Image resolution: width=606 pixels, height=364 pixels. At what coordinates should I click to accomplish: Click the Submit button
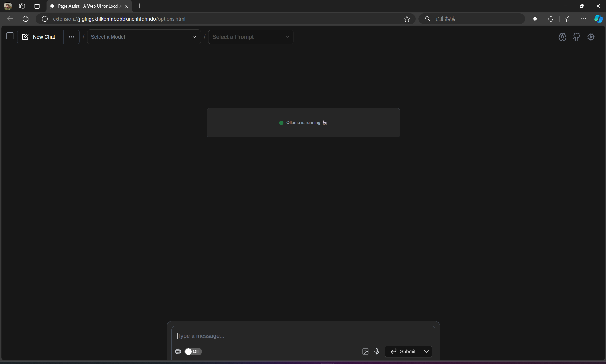coord(403,351)
